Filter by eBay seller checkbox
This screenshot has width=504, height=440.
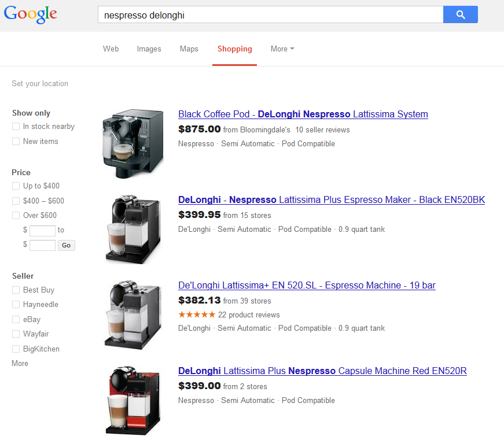tap(16, 320)
